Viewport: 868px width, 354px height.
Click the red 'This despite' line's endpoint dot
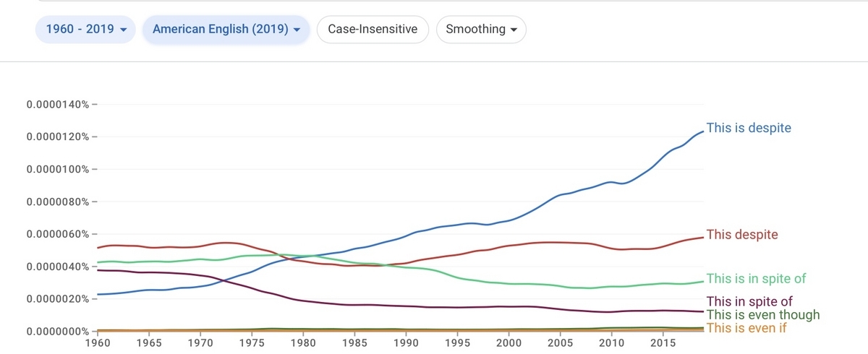(703, 238)
